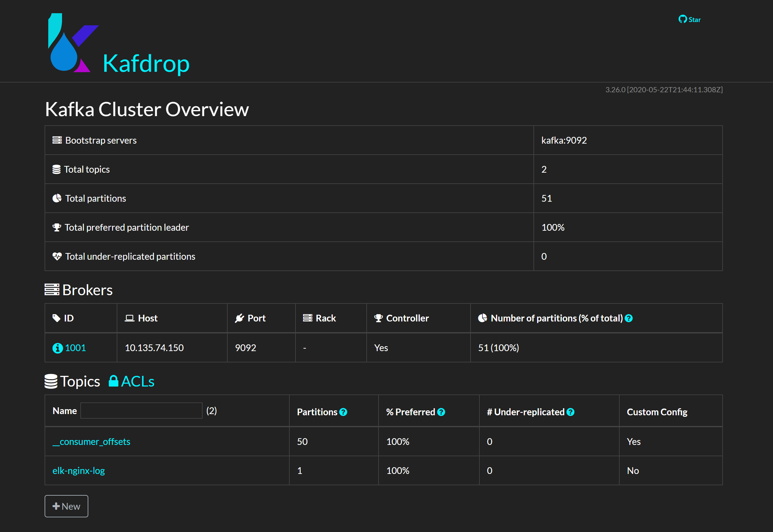The width and height of the screenshot is (773, 532).
Task: Click help icon next to % Preferred header
Action: click(441, 412)
